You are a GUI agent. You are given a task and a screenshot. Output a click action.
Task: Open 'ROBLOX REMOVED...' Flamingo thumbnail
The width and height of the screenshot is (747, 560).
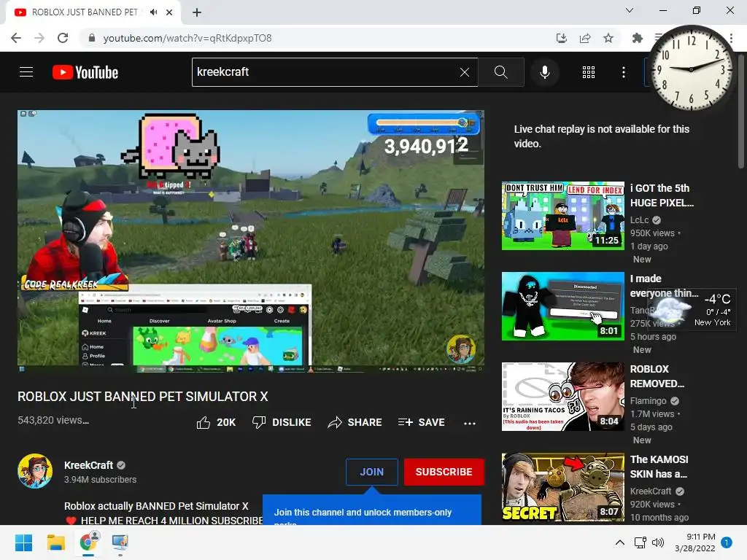coord(562,397)
